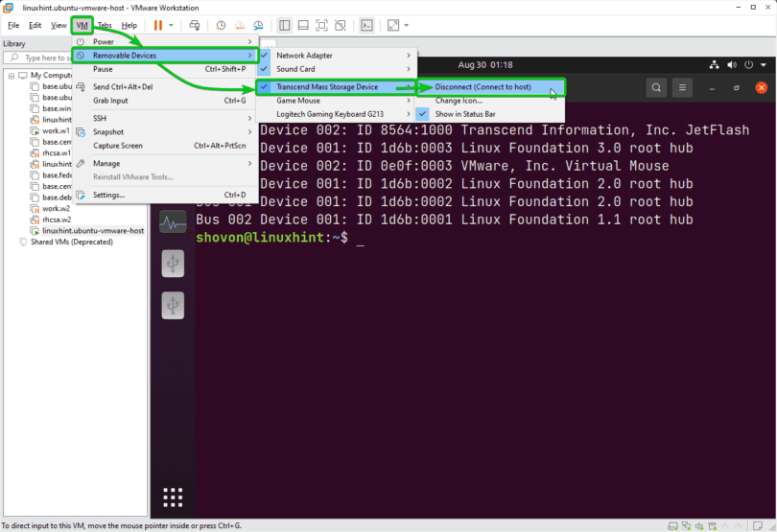Click the Ubuntu volume speaker icon
This screenshot has width=777, height=532.
[x=731, y=64]
